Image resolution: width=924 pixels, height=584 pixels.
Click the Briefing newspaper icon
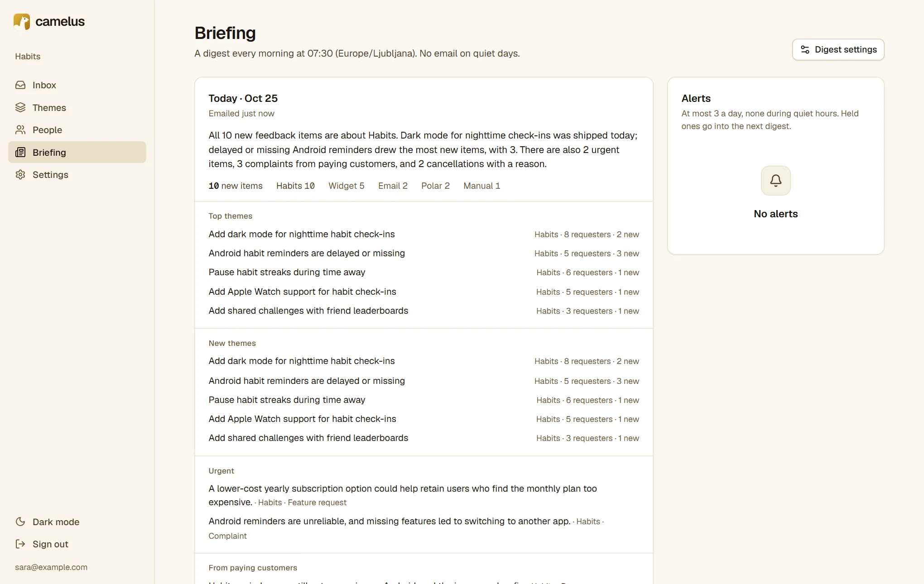pos(20,153)
